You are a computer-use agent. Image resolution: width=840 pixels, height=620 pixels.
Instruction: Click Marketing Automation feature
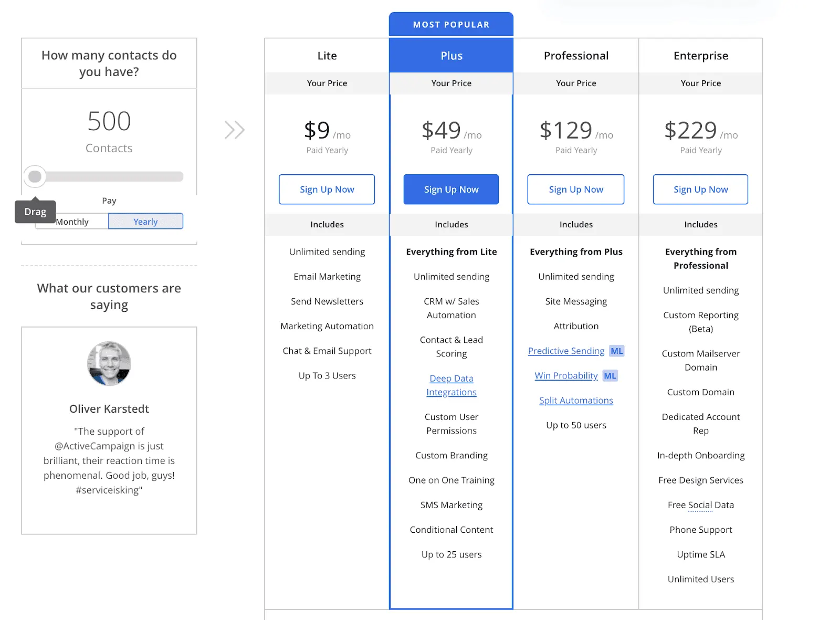pyautogui.click(x=327, y=325)
